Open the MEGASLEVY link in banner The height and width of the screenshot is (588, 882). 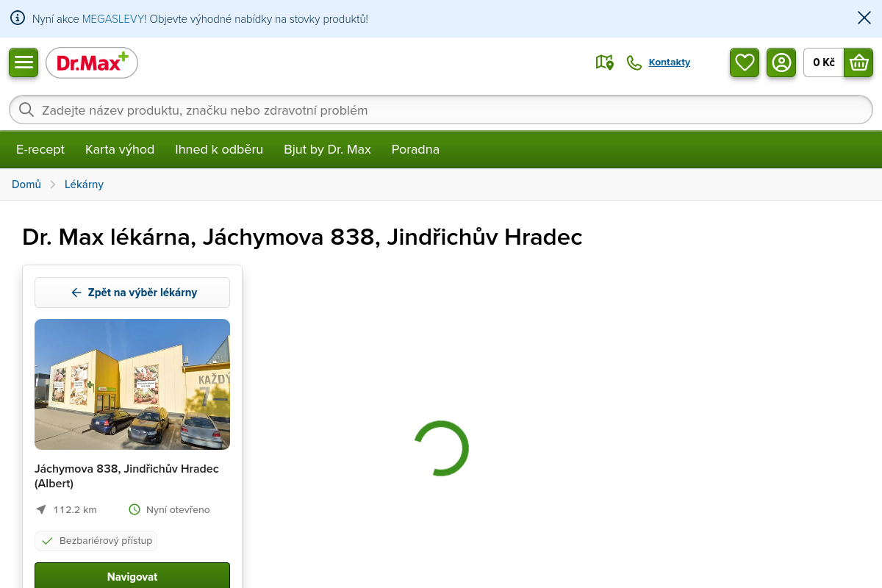(x=114, y=18)
